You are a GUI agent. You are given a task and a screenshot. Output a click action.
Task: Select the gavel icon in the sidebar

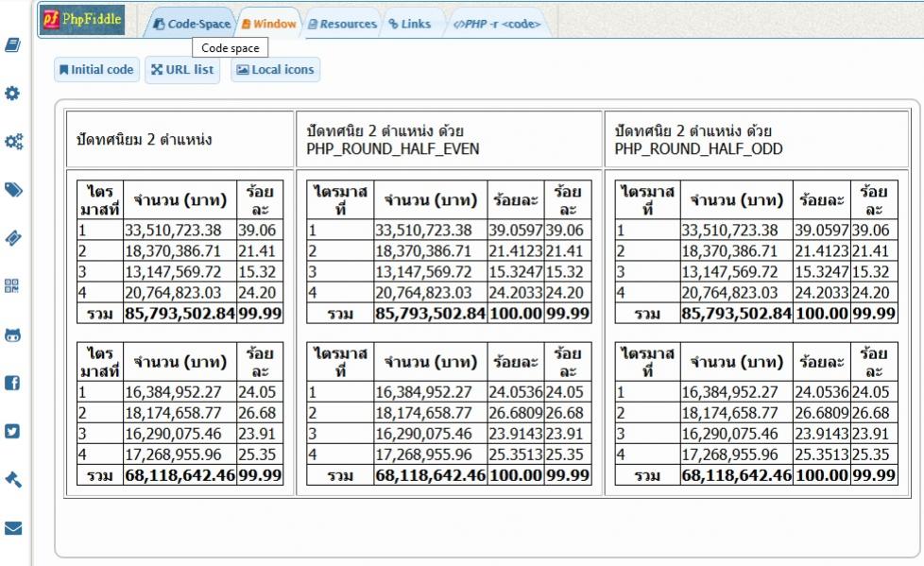13,480
